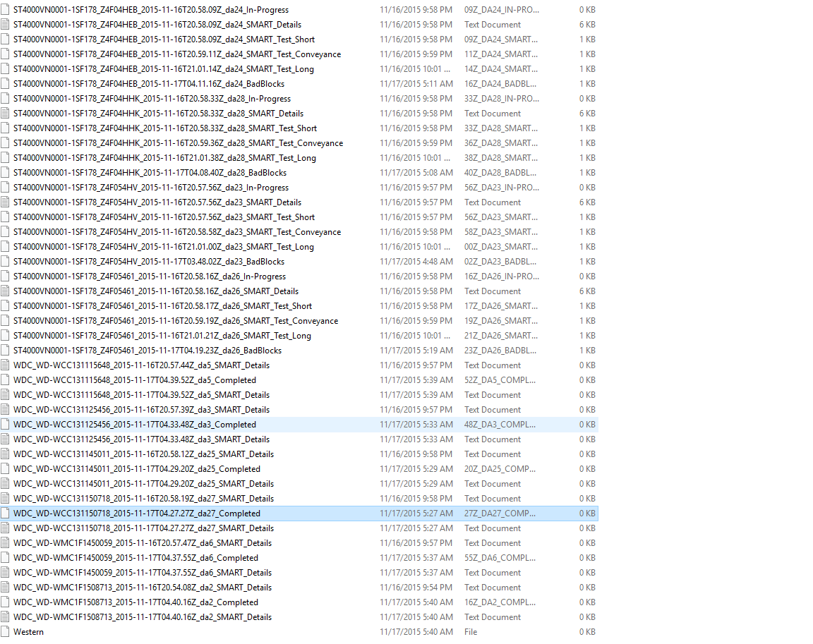The width and height of the screenshot is (813, 644).
Task: Click the file icon beside da28_BadBlocks
Action: (x=5, y=173)
